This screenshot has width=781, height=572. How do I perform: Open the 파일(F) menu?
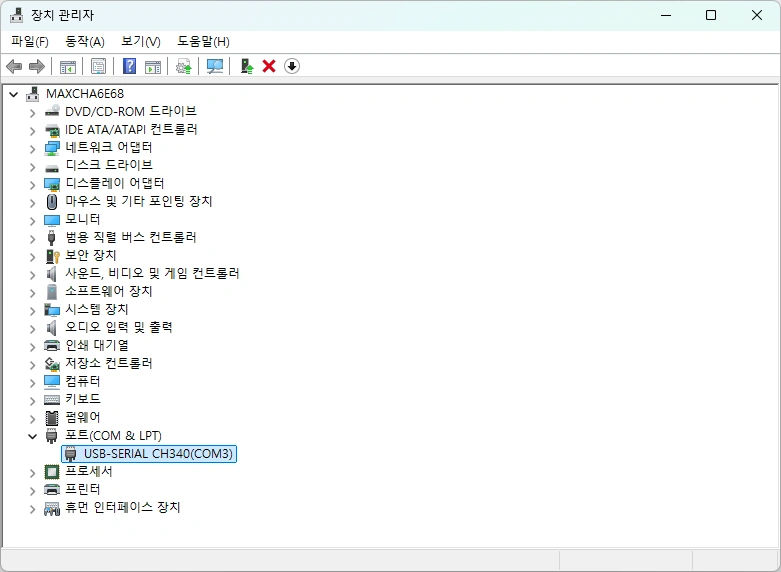point(30,41)
